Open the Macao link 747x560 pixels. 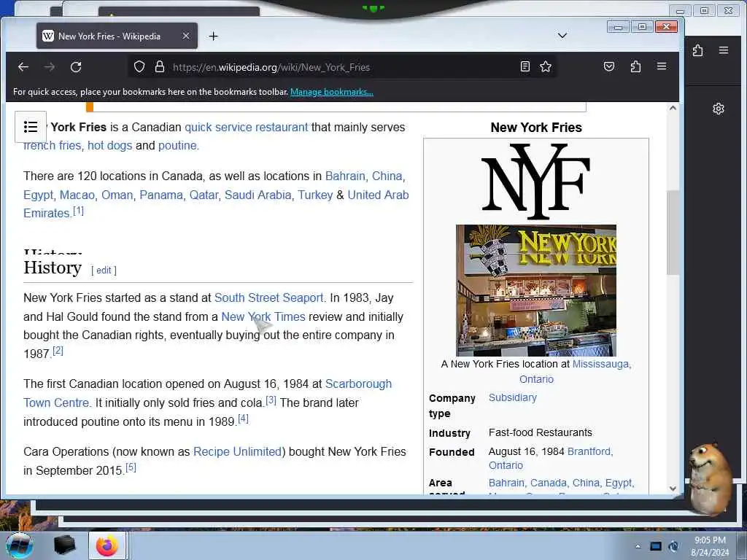click(77, 195)
